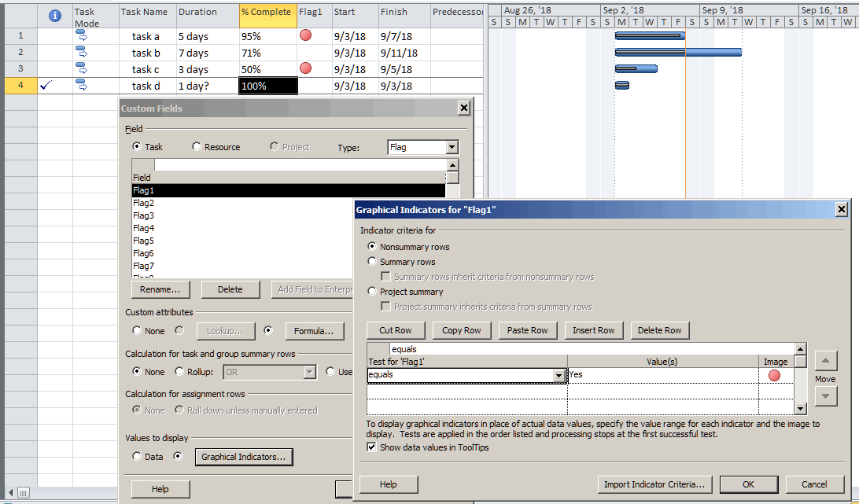
Task: Select the Formula radio button
Action: [268, 330]
